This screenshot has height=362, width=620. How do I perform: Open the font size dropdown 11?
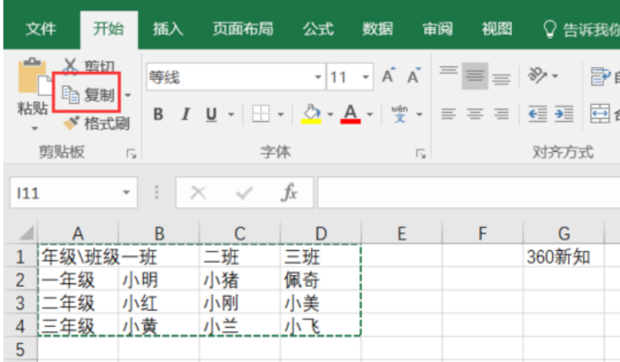coord(366,77)
